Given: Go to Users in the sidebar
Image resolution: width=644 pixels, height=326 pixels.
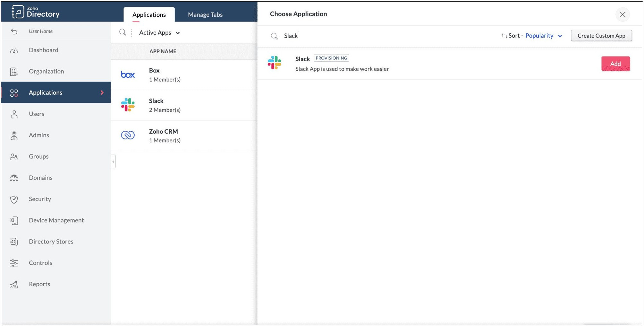Looking at the screenshot, I should tap(56, 114).
